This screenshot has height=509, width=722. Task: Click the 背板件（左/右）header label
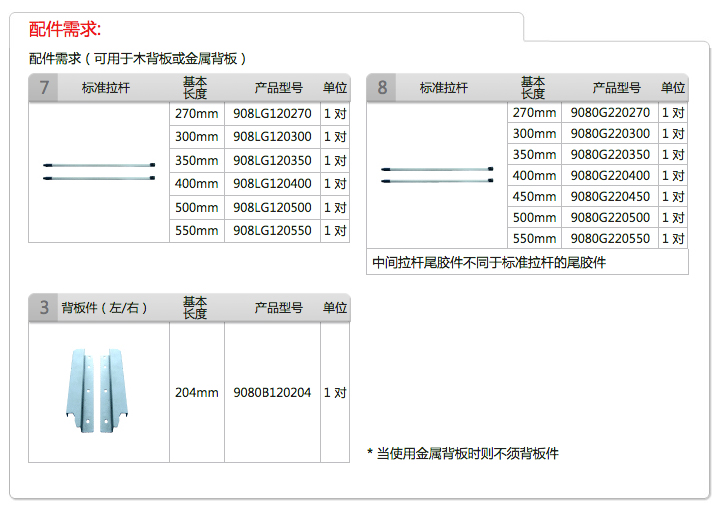tap(105, 308)
